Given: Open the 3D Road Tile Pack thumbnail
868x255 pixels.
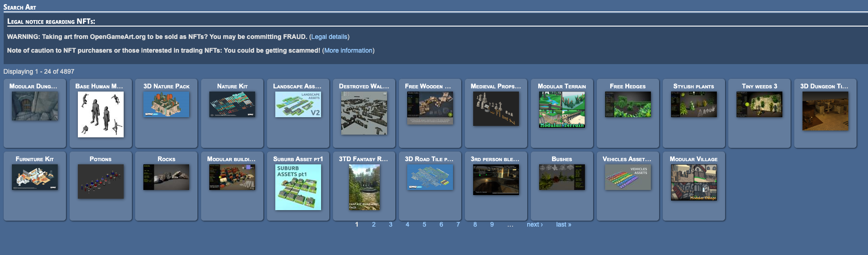Looking at the screenshot, I should (x=430, y=177).
